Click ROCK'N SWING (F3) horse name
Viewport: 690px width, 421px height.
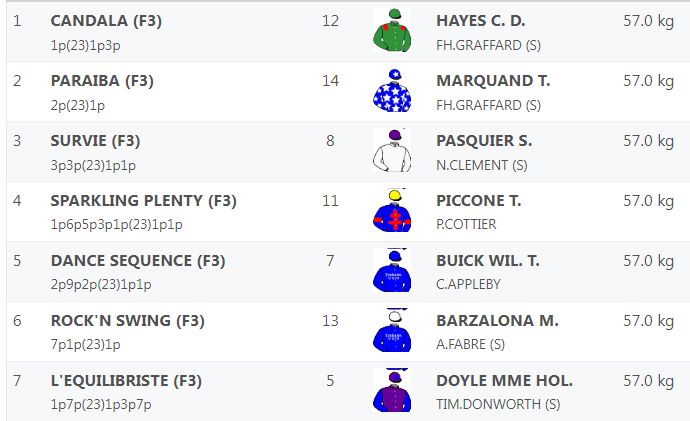[128, 321]
